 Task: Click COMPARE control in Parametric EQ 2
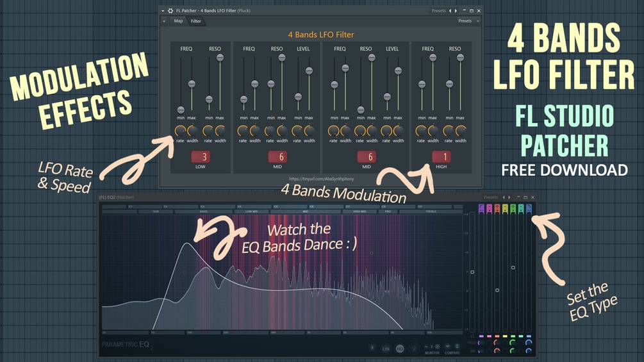[452, 349]
